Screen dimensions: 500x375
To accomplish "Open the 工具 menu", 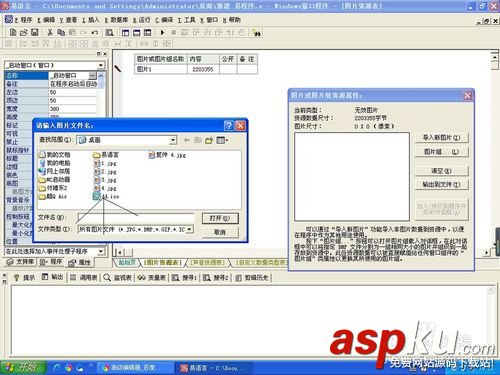I will click(x=186, y=20).
